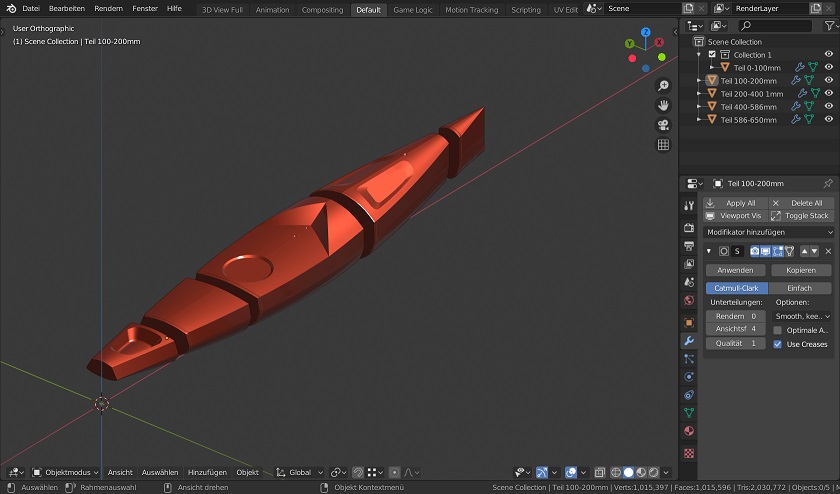This screenshot has width=840, height=494.
Task: Open the Bearbeiten menu
Action: tap(67, 9)
